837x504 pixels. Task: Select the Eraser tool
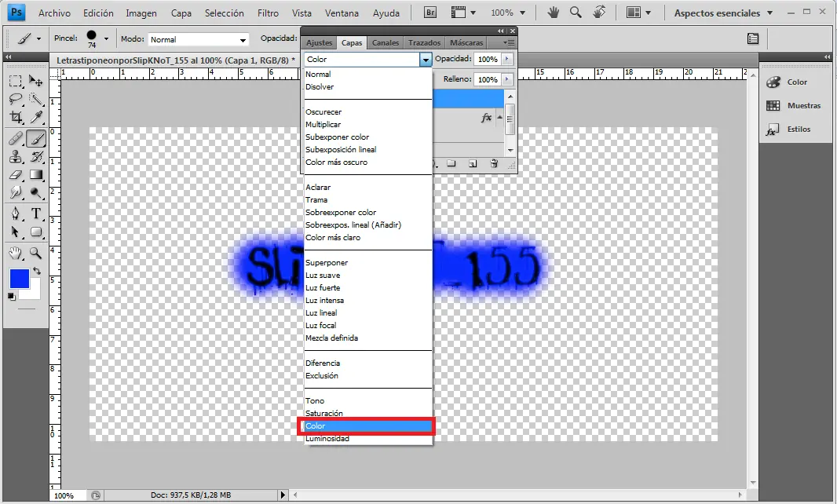[x=16, y=174]
